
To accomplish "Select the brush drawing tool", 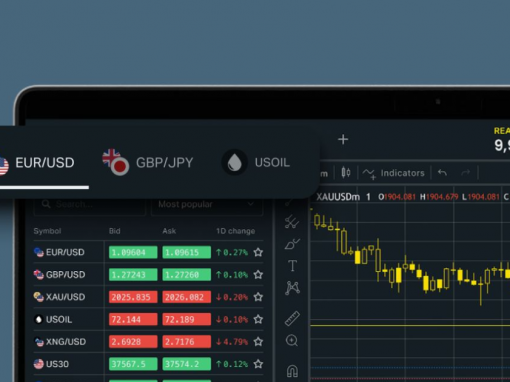I will (292, 244).
